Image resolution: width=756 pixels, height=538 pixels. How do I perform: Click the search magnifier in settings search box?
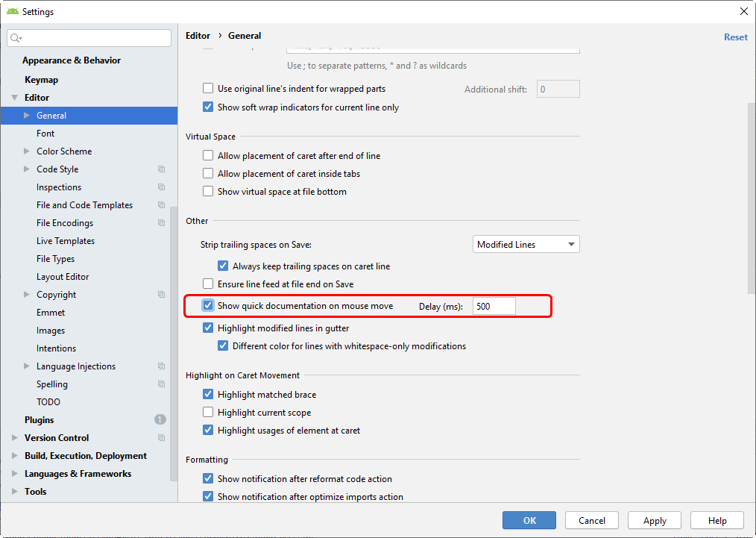(x=16, y=37)
